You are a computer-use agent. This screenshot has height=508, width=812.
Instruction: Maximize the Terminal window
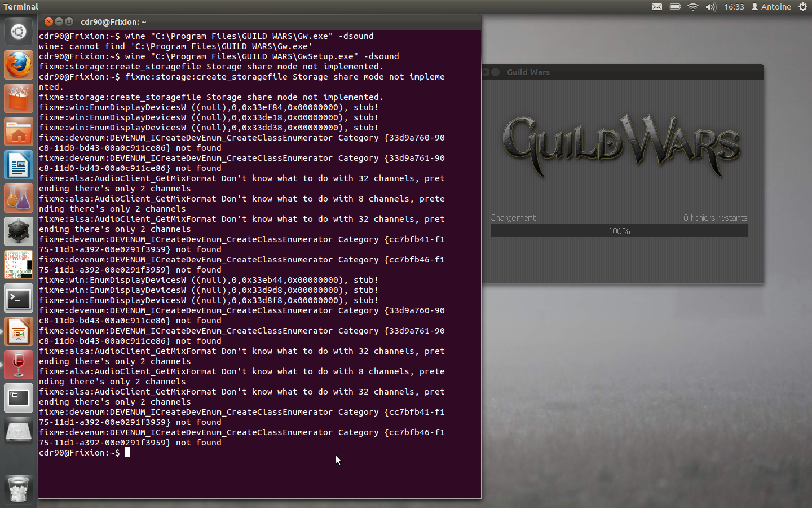coord(69,21)
